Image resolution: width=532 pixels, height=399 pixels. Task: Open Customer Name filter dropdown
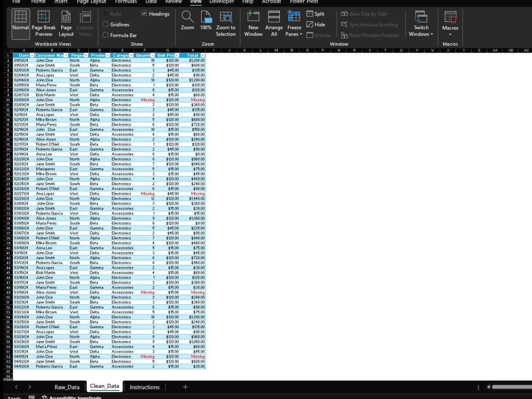(x=66, y=55)
